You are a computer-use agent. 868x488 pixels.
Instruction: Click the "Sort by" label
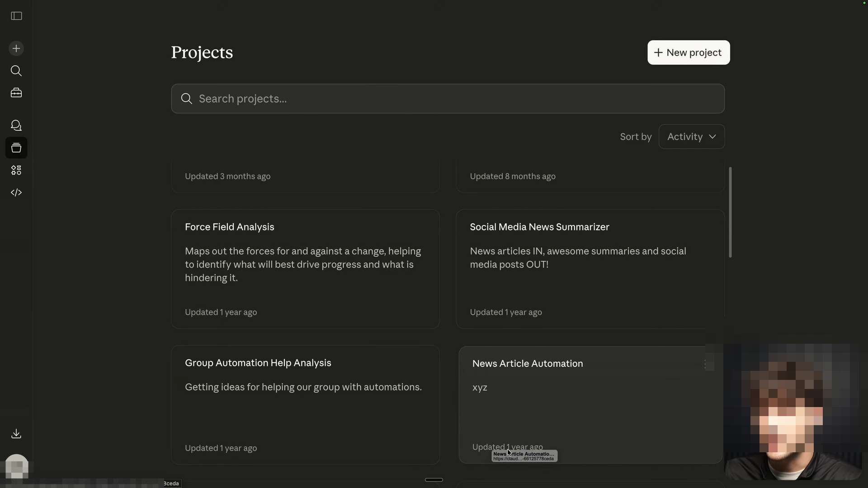[636, 137]
